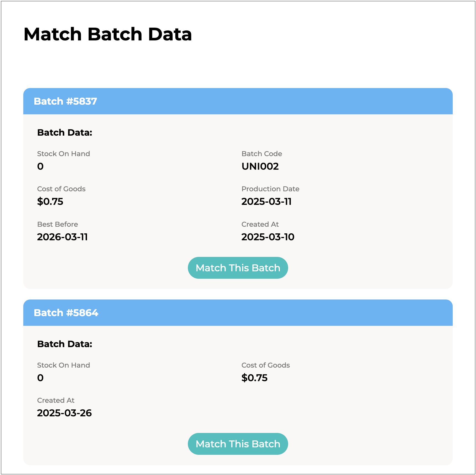Click the Production Date label
The image size is (476, 475).
(270, 189)
